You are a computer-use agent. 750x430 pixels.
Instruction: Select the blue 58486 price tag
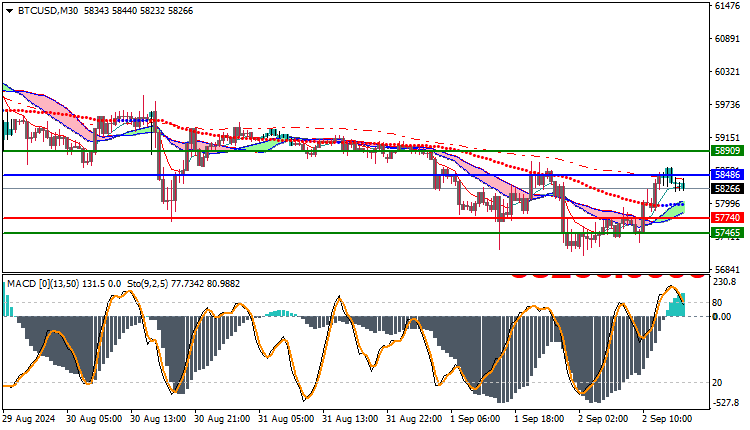coord(728,175)
